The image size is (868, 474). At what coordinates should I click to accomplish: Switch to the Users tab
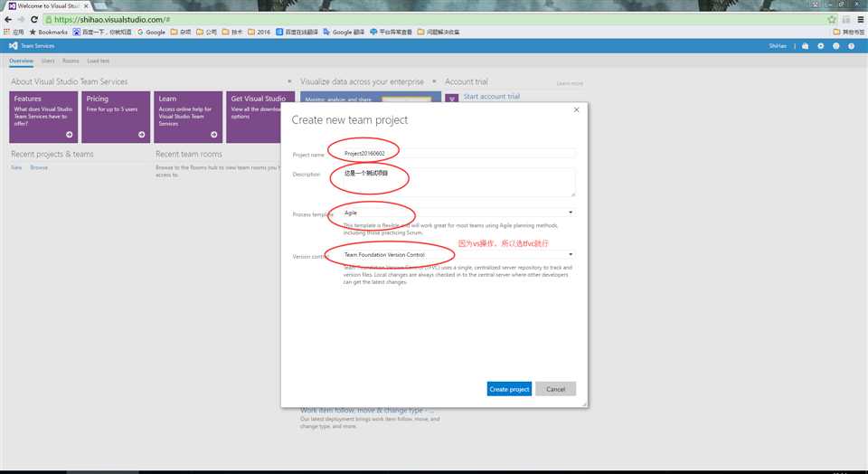pyautogui.click(x=48, y=61)
